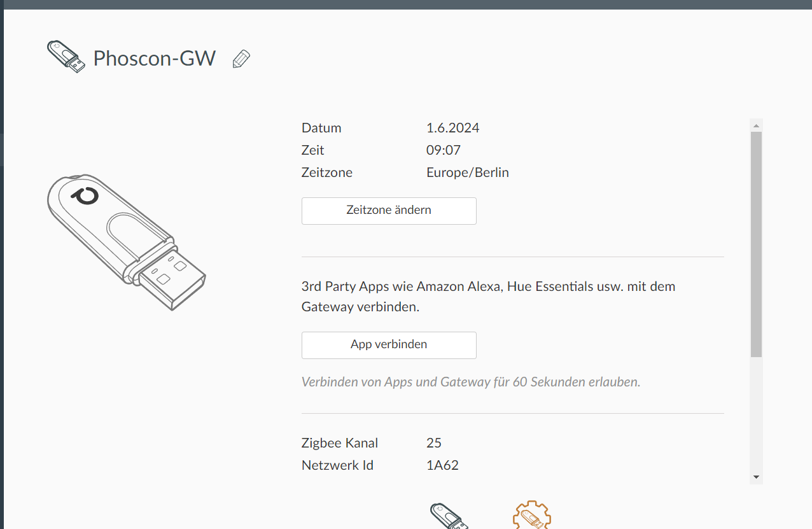Screen dimensions: 812x529
Task: Open the dark gateway stick icon at bottom
Action: (x=450, y=515)
